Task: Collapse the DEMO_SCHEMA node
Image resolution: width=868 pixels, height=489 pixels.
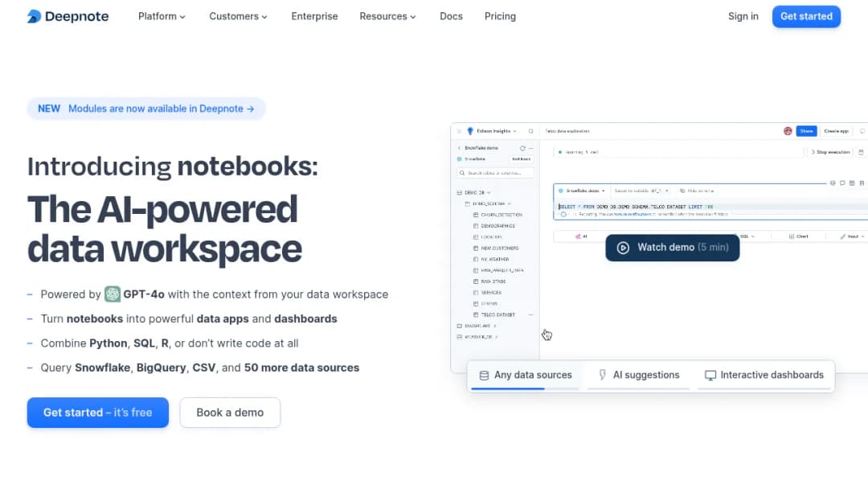Action: pos(488,203)
